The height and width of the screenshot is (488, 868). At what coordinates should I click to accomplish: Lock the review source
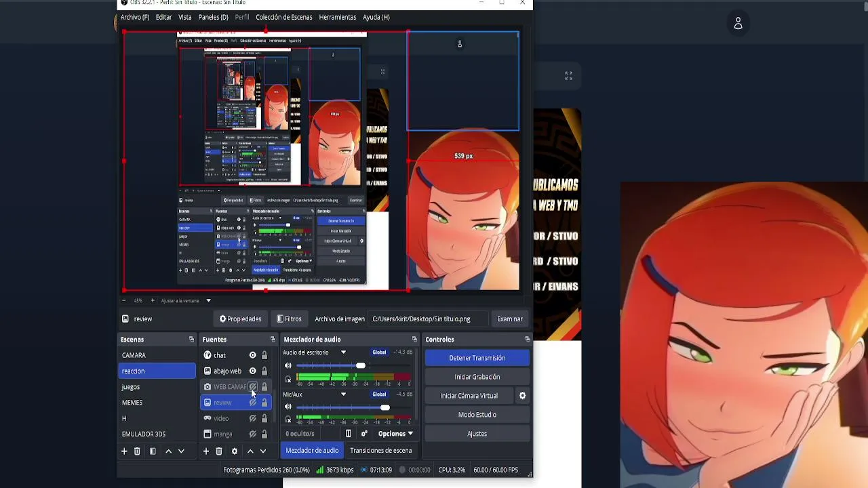[x=264, y=403]
